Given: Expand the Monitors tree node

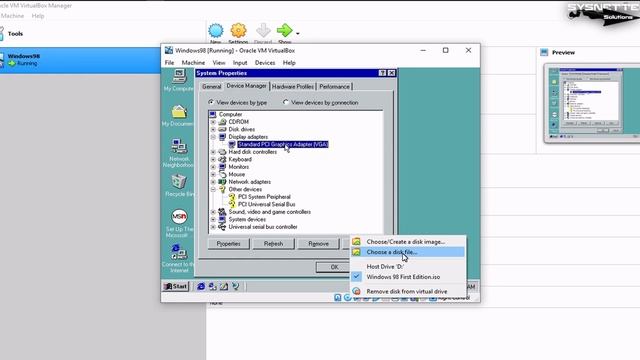Looking at the screenshot, I should pyautogui.click(x=213, y=167).
